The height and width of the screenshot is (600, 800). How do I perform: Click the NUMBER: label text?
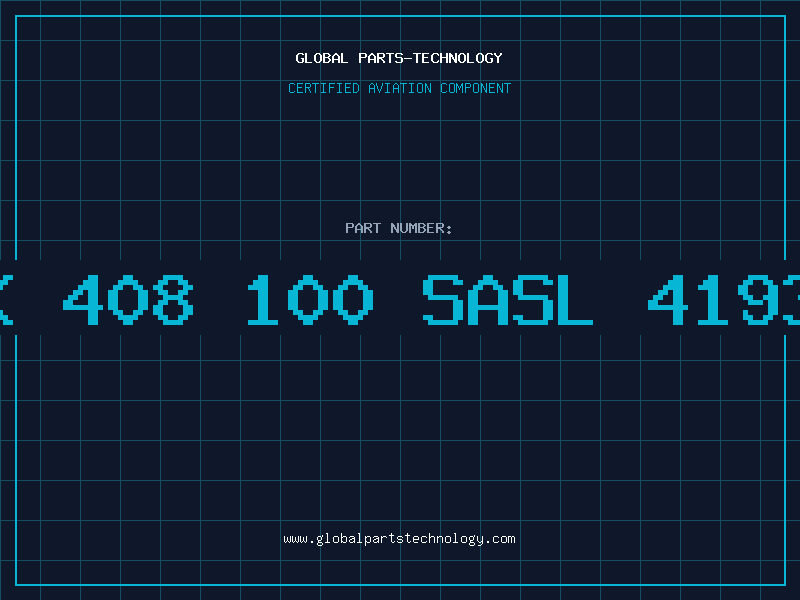coord(421,228)
